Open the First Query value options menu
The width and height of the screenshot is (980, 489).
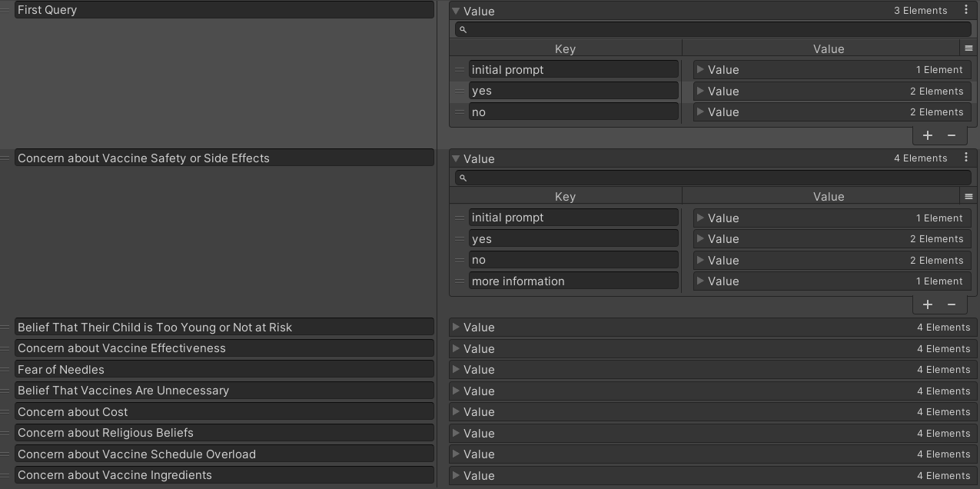pyautogui.click(x=965, y=10)
